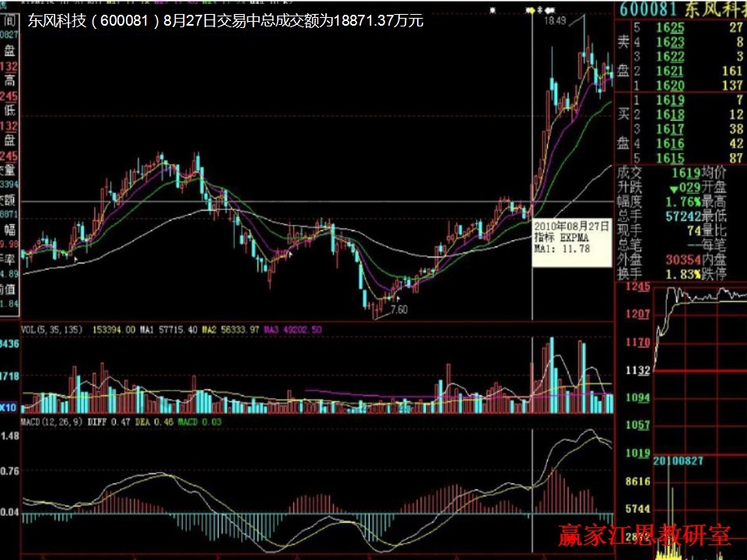The height and width of the screenshot is (560, 747).
Task: Click the sell-3 price 1622
Action: tap(670, 57)
